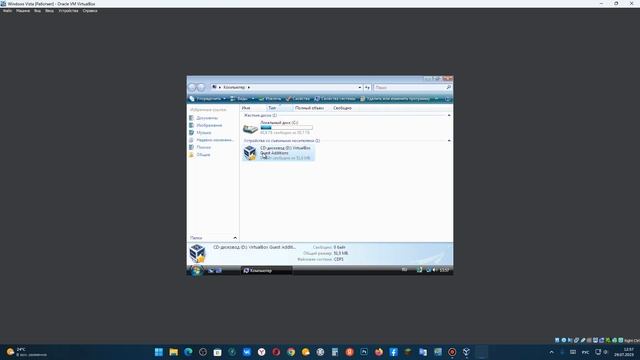Click the Vista Start orb in guest
The width and height of the screenshot is (640, 360).
pyautogui.click(x=196, y=270)
